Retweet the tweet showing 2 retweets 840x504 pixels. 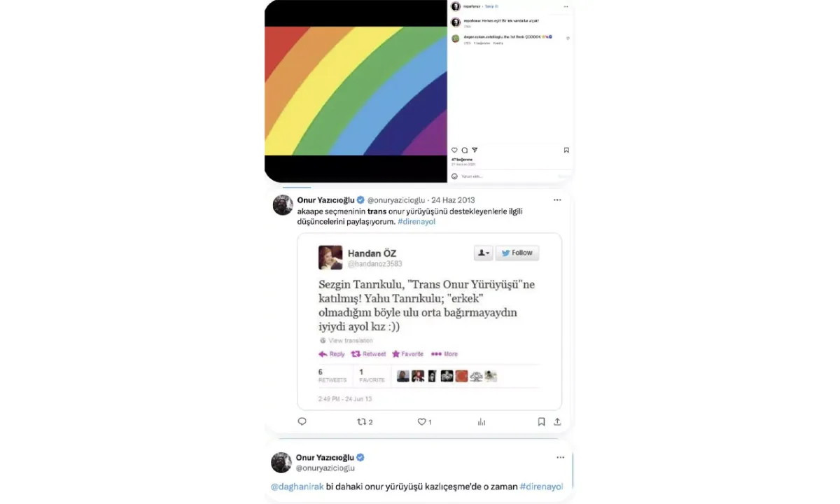365,421
